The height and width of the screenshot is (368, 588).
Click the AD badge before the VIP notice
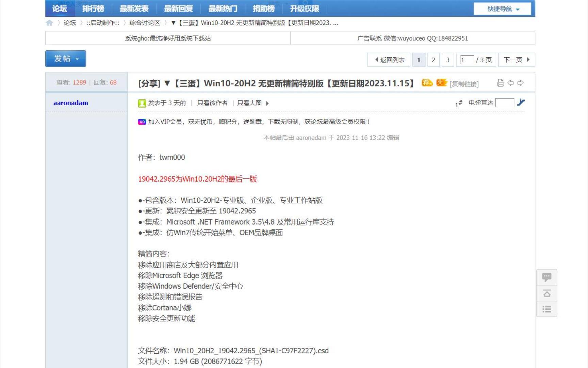pyautogui.click(x=142, y=122)
